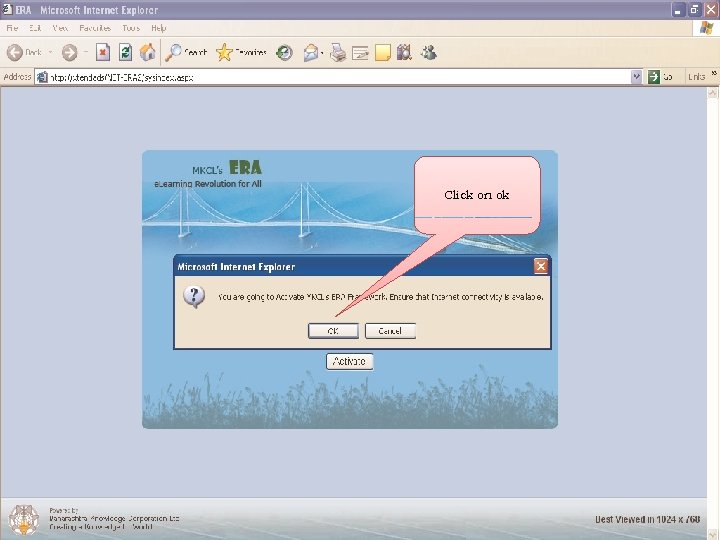The height and width of the screenshot is (540, 720).
Task: Click 'Best Viewed in 1024 x 768' text
Action: pos(647,519)
